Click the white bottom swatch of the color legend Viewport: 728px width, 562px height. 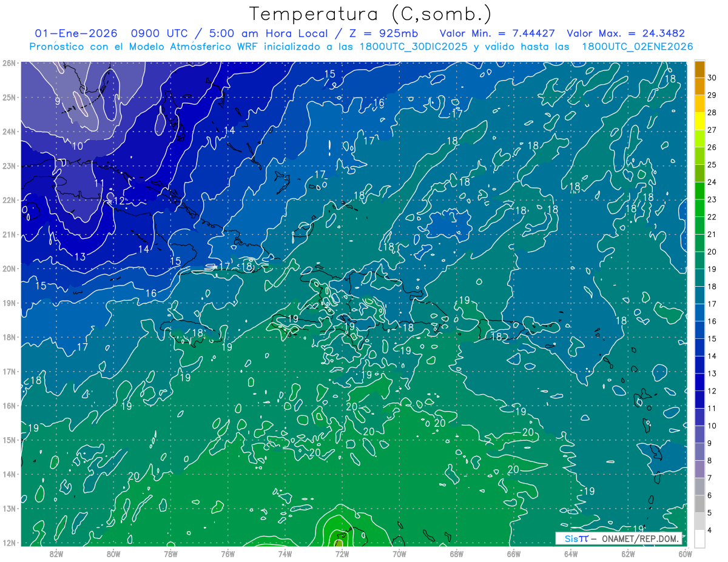coord(699,538)
